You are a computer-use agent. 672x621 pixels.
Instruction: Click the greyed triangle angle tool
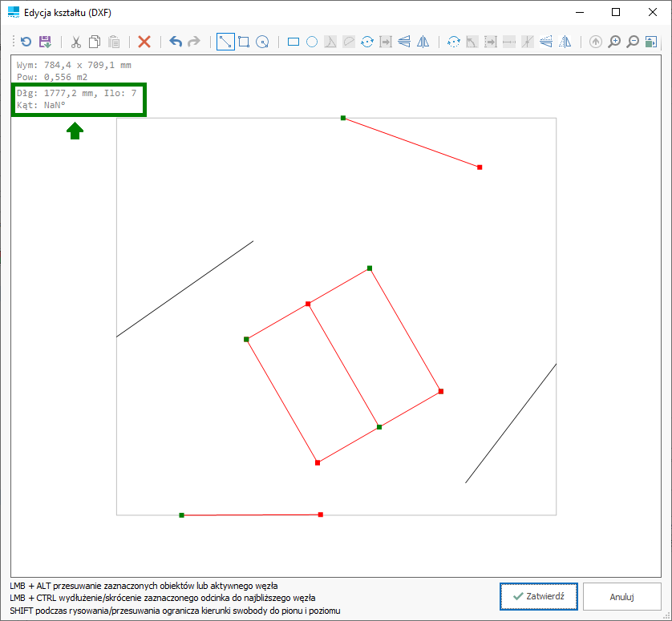click(x=330, y=42)
